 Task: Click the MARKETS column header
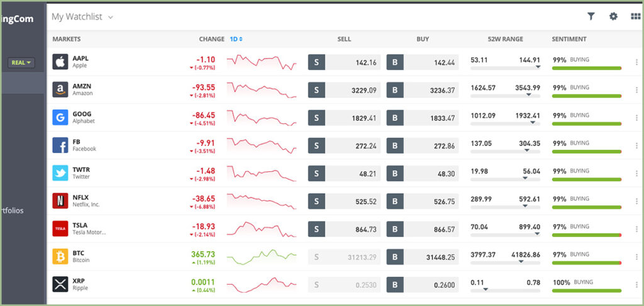click(x=67, y=39)
